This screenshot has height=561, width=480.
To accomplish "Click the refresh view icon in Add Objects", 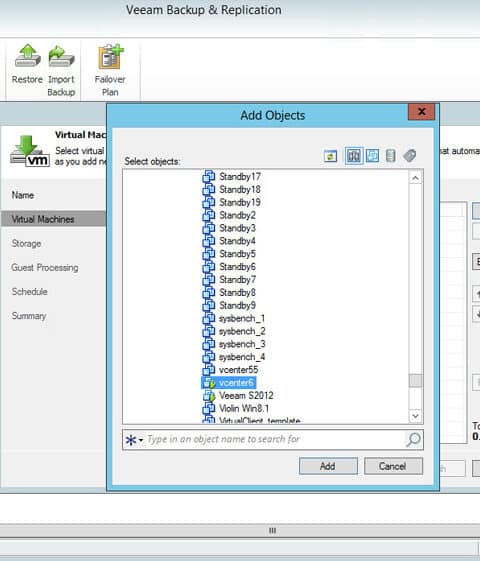I will tap(330, 156).
